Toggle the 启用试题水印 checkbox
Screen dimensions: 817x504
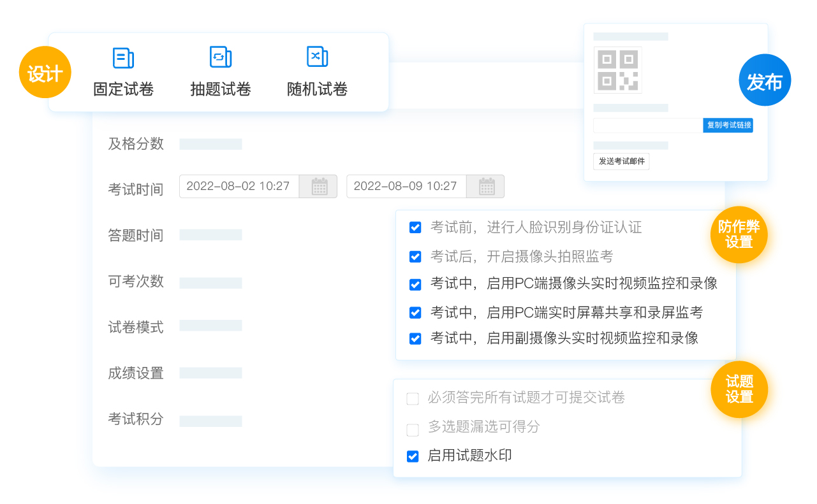click(413, 456)
